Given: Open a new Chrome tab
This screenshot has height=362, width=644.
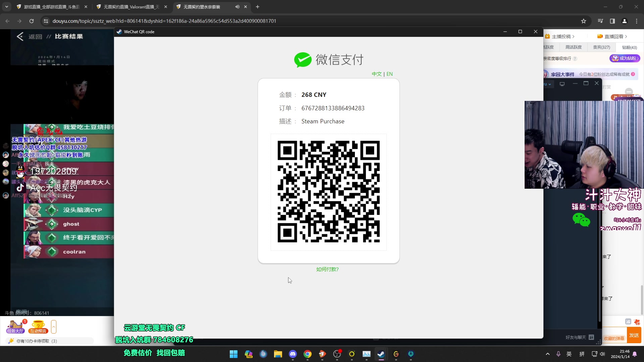Looking at the screenshot, I should point(258,7).
